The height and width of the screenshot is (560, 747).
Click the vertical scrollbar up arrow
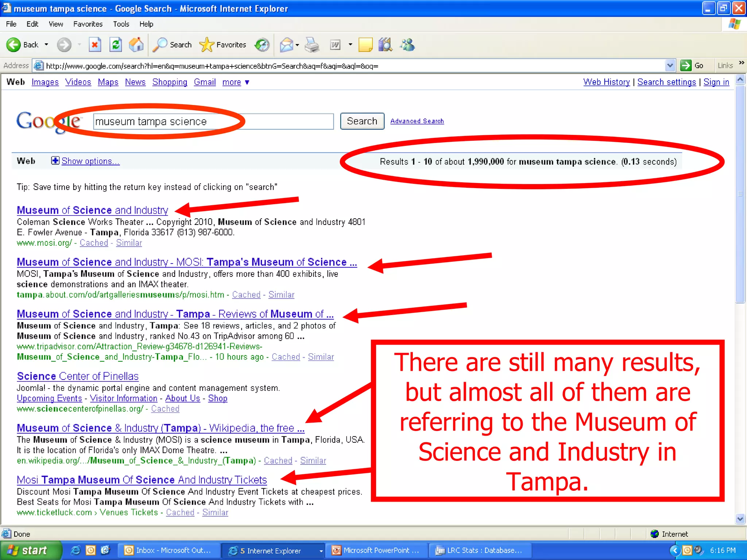tap(740, 79)
